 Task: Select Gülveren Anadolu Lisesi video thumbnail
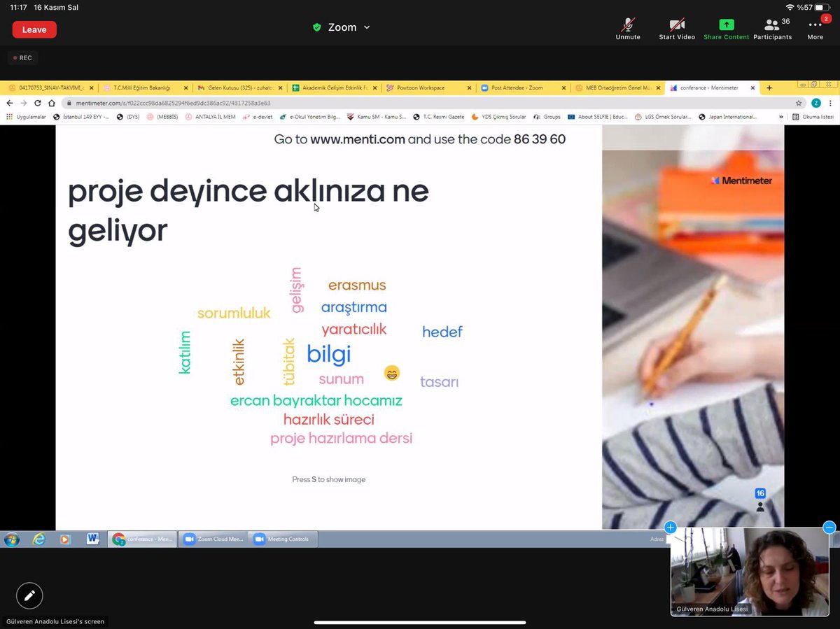(x=750, y=572)
